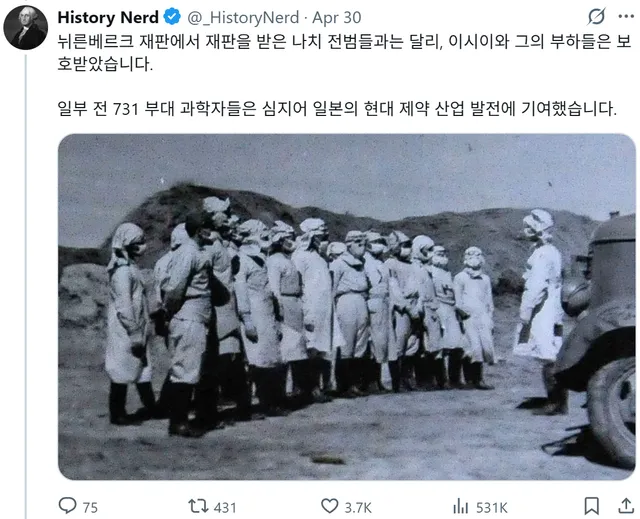Image resolution: width=640 pixels, height=519 pixels.
Task: Click the tweet text about 뉘른베르크 재판
Action: pos(344,53)
